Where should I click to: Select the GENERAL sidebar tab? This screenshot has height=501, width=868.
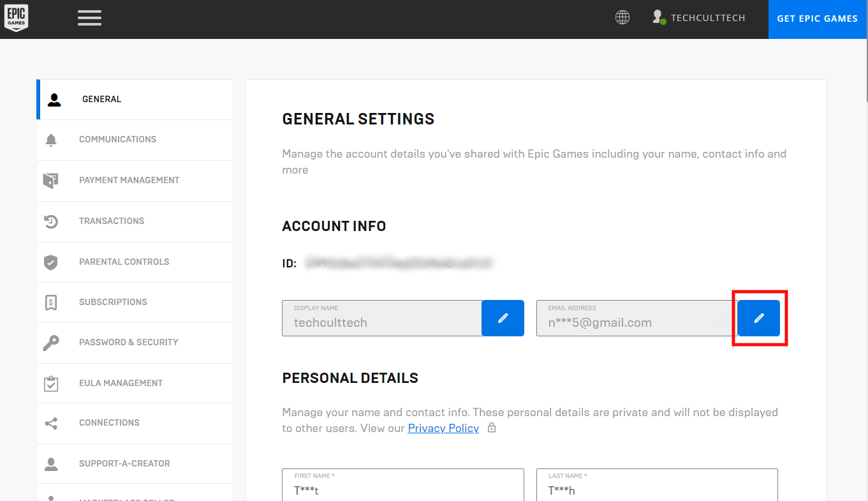135,100
